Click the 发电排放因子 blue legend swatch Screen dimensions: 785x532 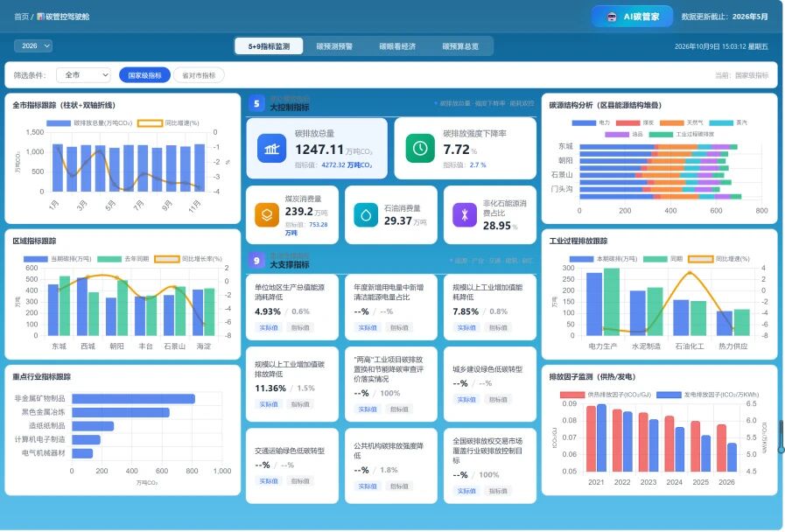(x=669, y=395)
